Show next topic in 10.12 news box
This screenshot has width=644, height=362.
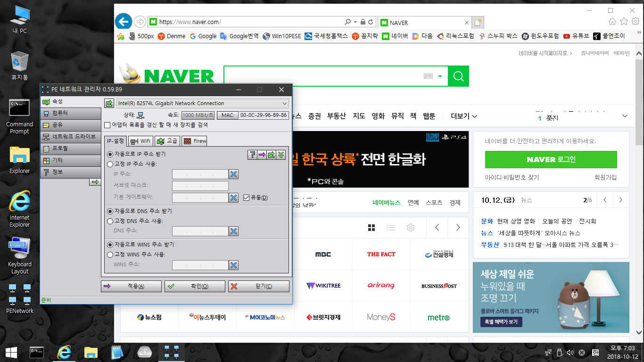(621, 200)
